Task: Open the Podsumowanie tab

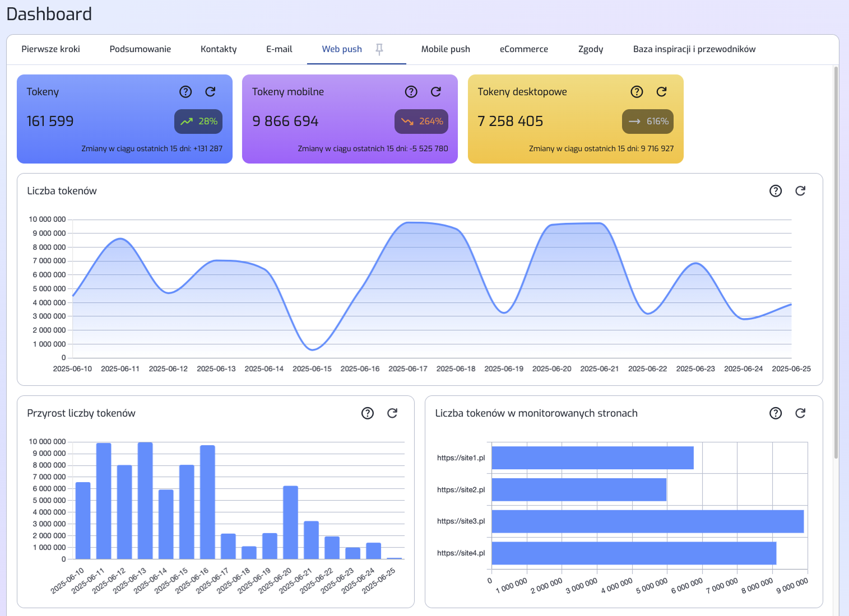Action: [x=140, y=49]
